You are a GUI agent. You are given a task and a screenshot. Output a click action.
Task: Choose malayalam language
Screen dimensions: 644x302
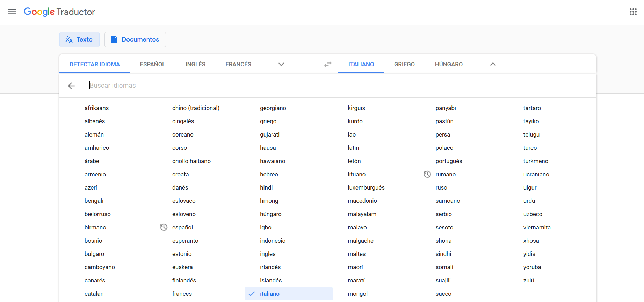pyautogui.click(x=362, y=214)
